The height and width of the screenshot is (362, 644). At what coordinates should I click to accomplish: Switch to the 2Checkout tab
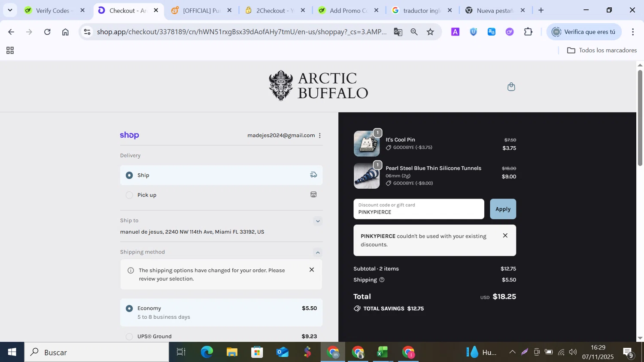click(275, 10)
